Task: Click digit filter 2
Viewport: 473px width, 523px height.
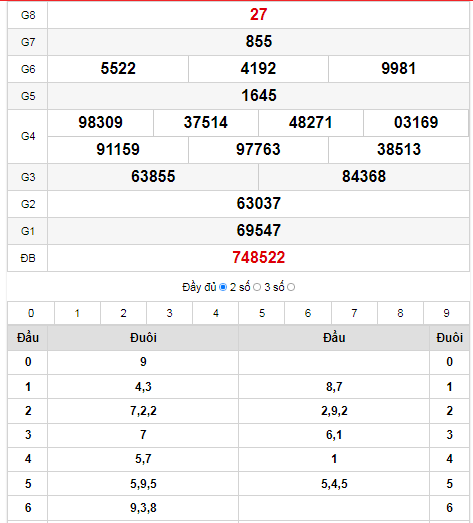Action: click(123, 313)
